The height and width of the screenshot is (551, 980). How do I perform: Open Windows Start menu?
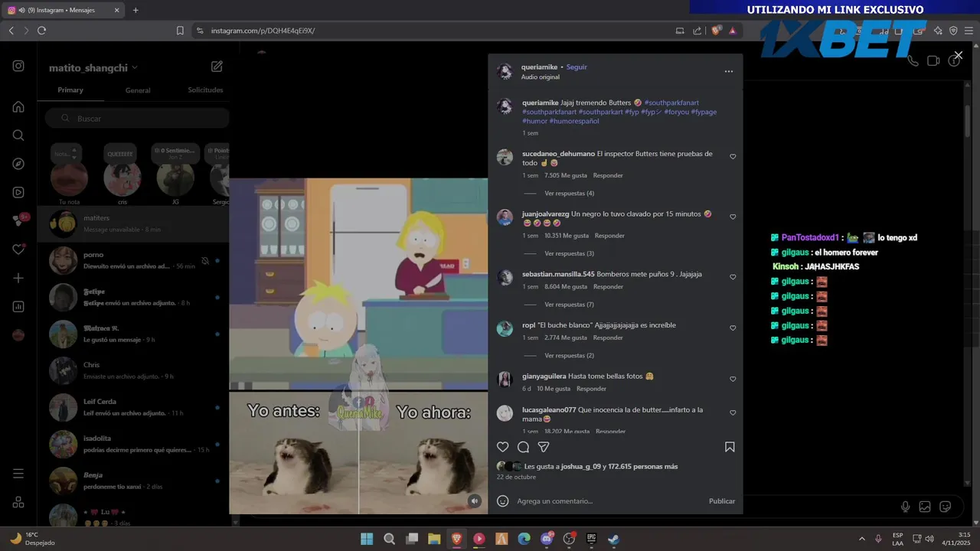click(x=367, y=539)
